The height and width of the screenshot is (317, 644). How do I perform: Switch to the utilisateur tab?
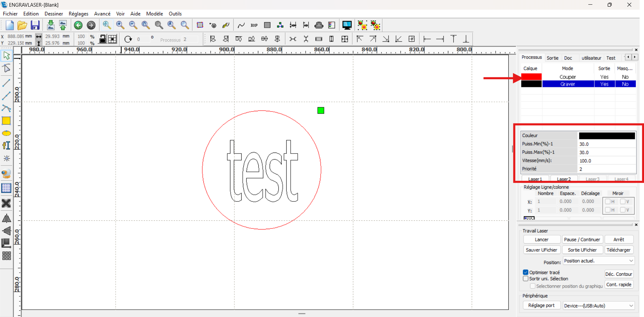coord(591,58)
